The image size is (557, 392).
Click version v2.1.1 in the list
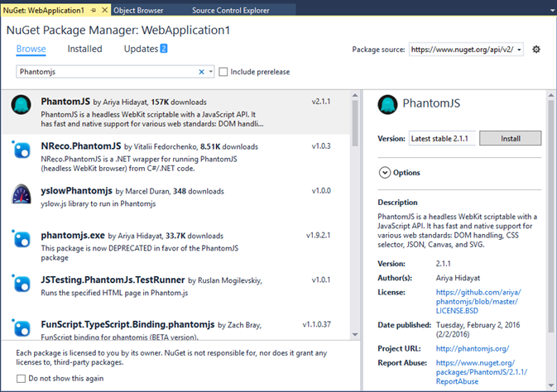click(x=321, y=102)
